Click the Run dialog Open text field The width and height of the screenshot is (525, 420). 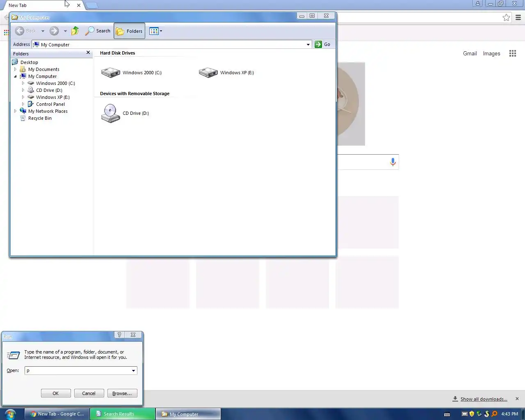coord(77,370)
